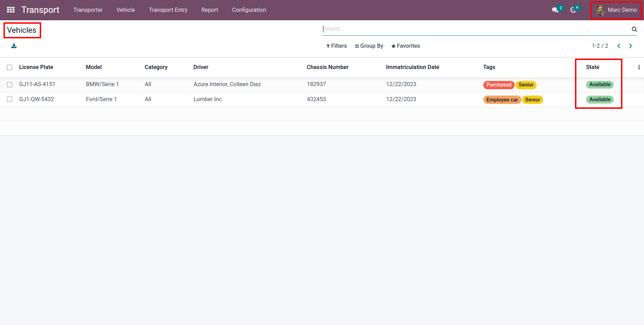Open the Transporter menu
This screenshot has width=644, height=325.
pos(88,10)
